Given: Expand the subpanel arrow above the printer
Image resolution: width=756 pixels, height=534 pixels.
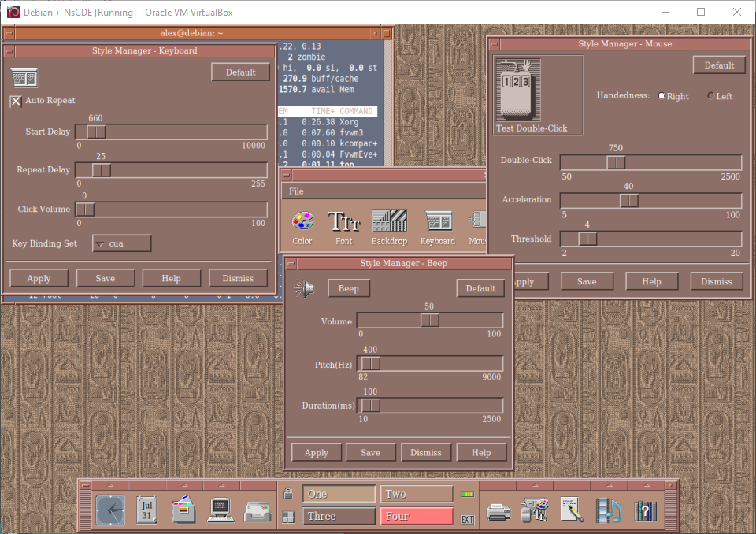Looking at the screenshot, I should [x=499, y=484].
